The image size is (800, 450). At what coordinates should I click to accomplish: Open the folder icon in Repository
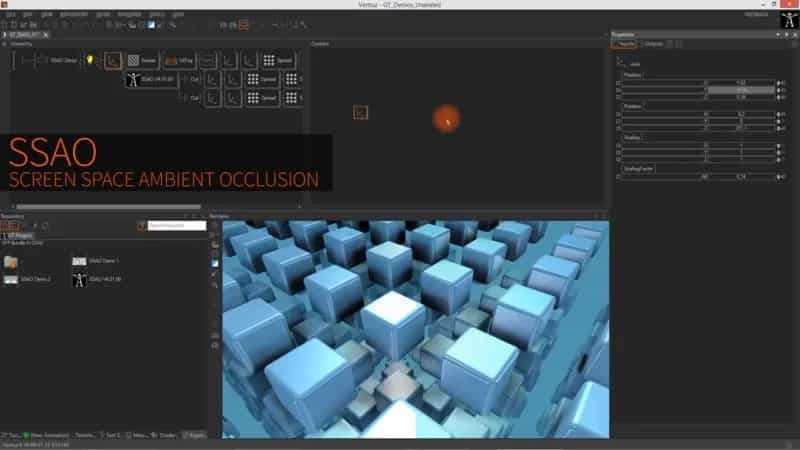11,262
